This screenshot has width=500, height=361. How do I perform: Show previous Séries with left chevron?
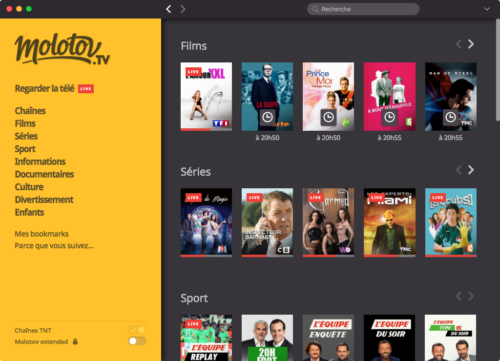coord(459,170)
